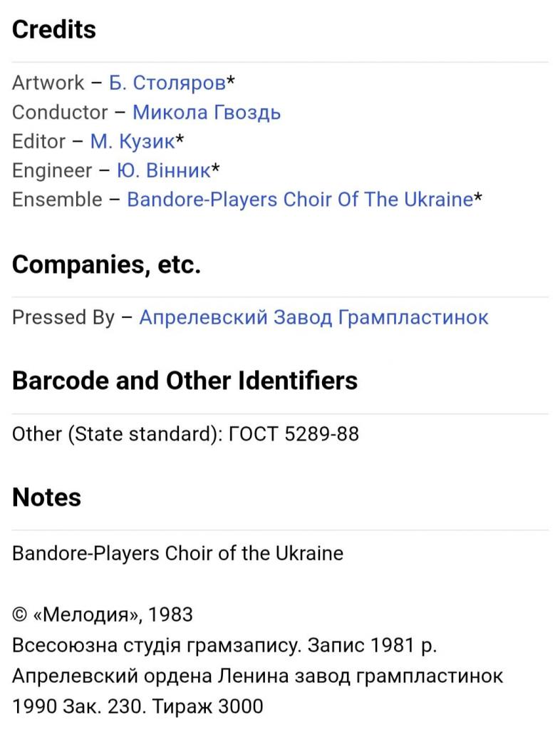Click the Credits section heading

coord(54,29)
